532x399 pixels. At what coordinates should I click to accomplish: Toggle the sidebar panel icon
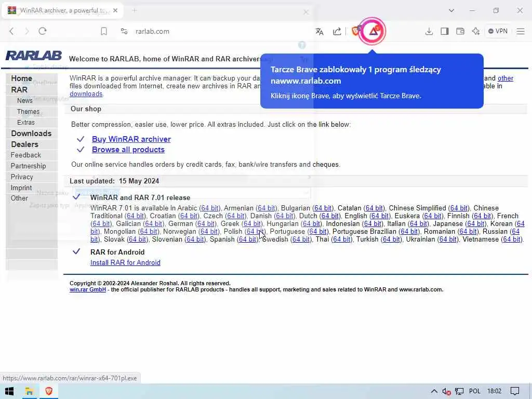pos(445,31)
